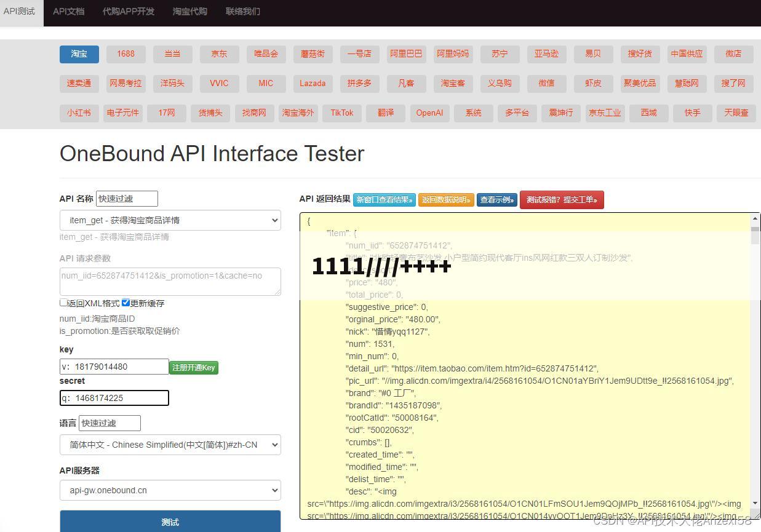Image resolution: width=761 pixels, height=532 pixels.
Task: Click the detail_url line in results
Action: pos(472,368)
